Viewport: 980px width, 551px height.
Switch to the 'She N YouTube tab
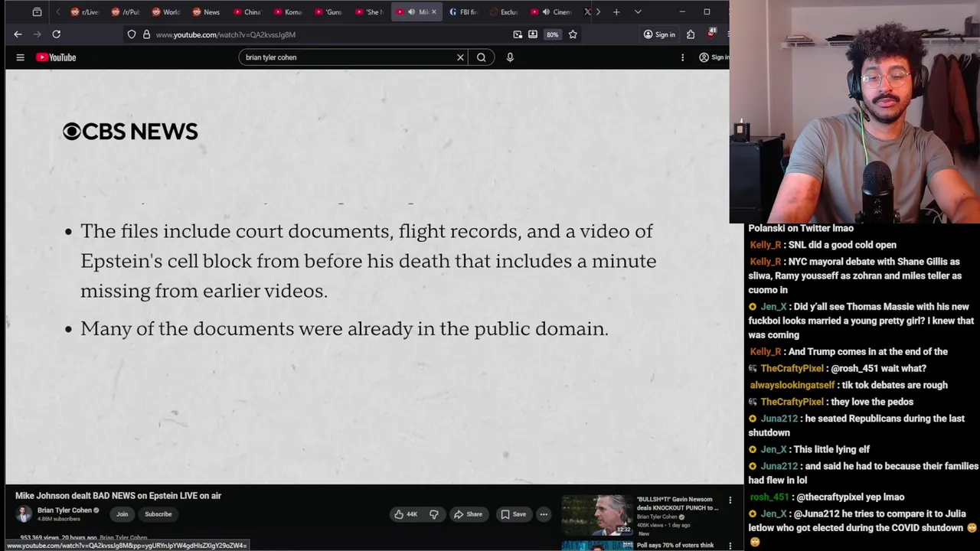pos(369,12)
